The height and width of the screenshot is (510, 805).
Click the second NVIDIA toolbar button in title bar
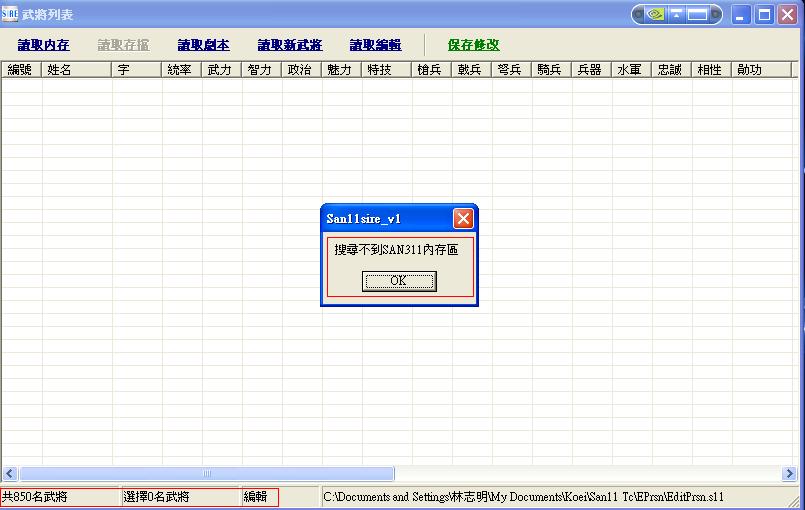pyautogui.click(x=677, y=14)
